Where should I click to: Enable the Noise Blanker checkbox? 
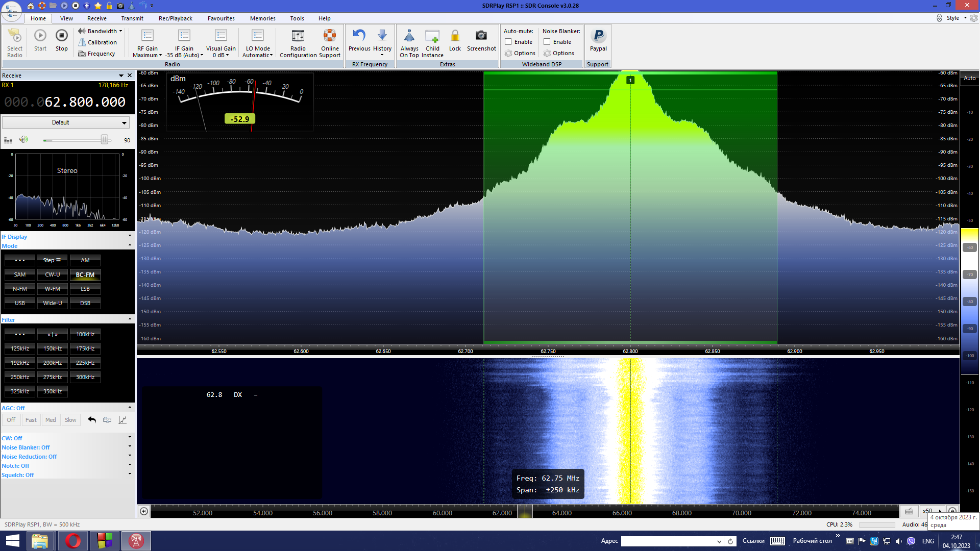(547, 42)
